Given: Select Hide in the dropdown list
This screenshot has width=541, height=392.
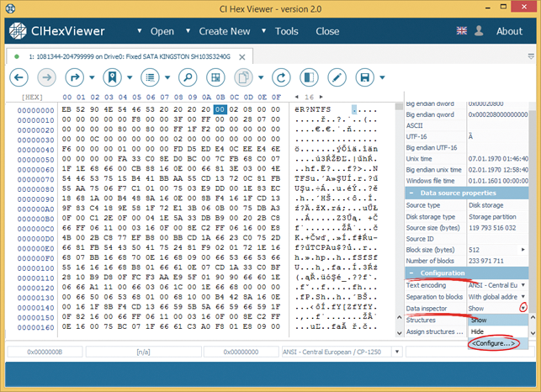Looking at the screenshot, I should pos(498,331).
